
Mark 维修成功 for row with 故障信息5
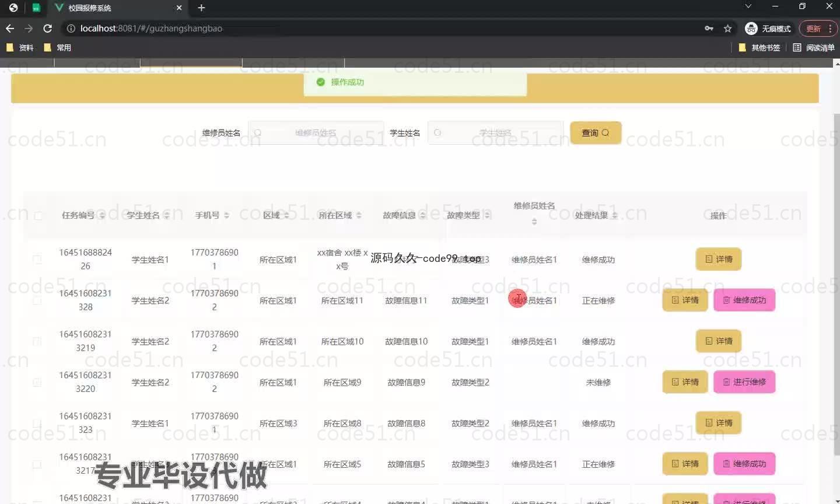point(744,464)
